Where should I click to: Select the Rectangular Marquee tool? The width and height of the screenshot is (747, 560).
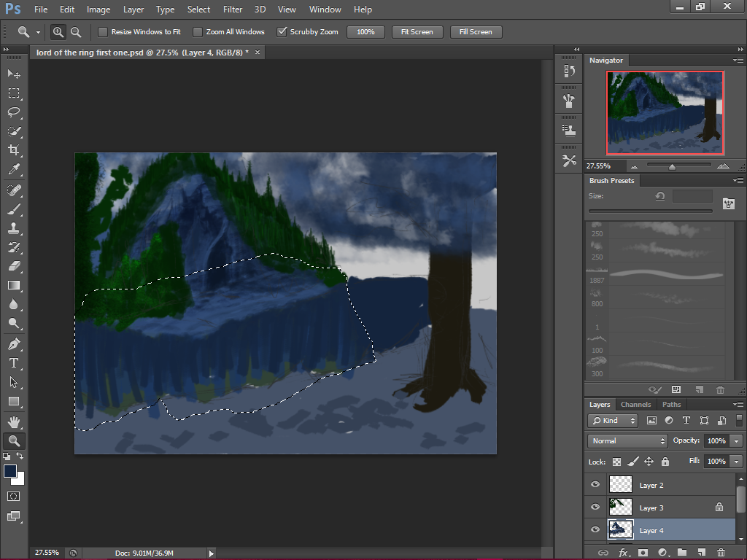point(14,93)
